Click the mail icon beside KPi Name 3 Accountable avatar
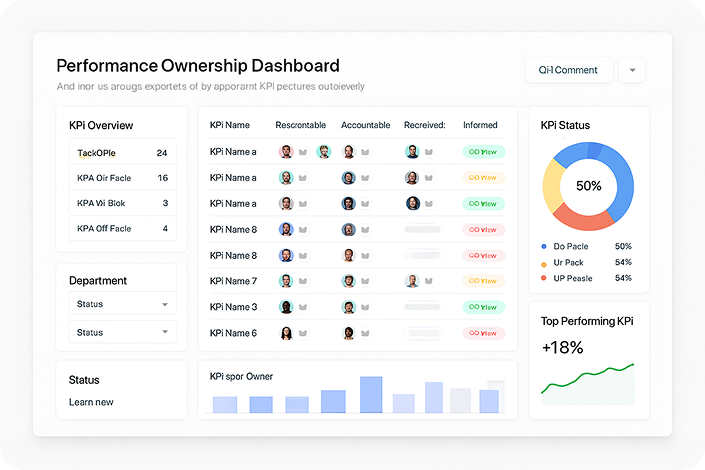 coord(365,307)
